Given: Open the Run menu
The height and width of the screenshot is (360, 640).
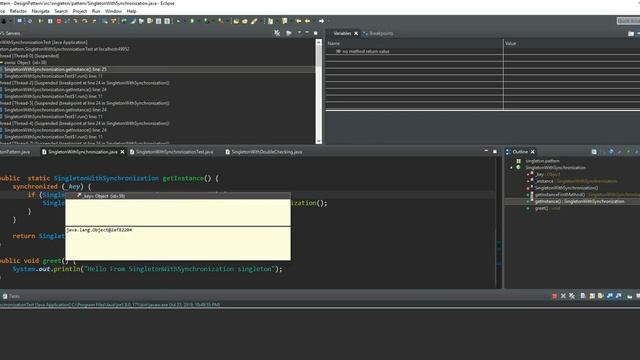Looking at the screenshot, I should (96, 11).
